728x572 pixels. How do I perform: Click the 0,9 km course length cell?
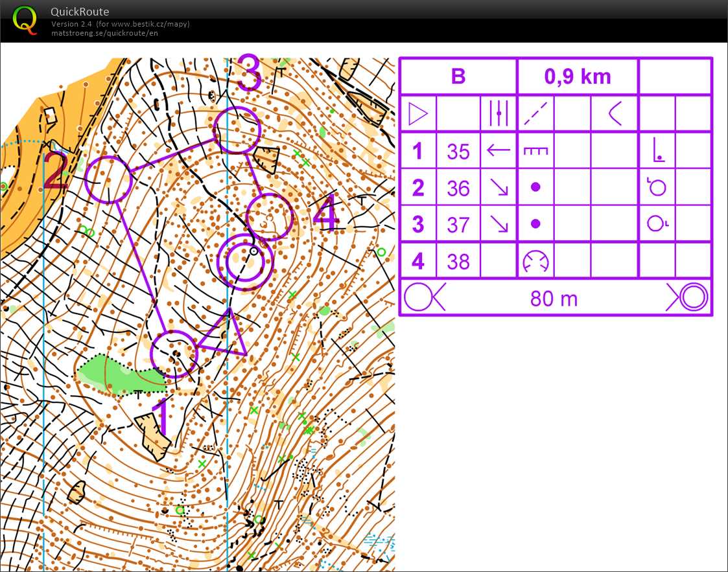click(x=578, y=76)
